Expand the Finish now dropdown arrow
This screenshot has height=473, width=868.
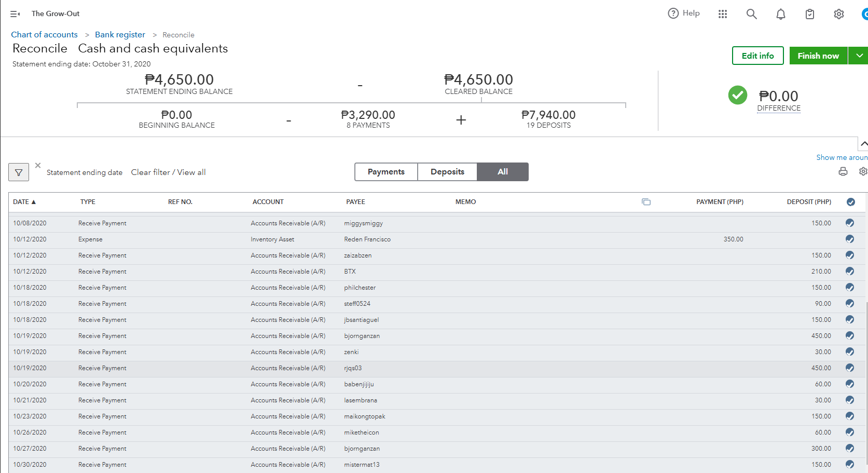pos(859,56)
